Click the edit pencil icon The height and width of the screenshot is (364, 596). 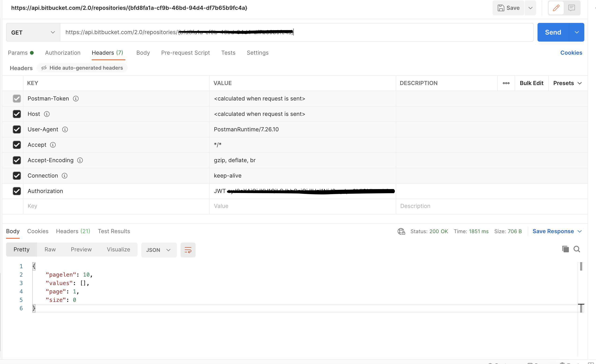pyautogui.click(x=556, y=8)
